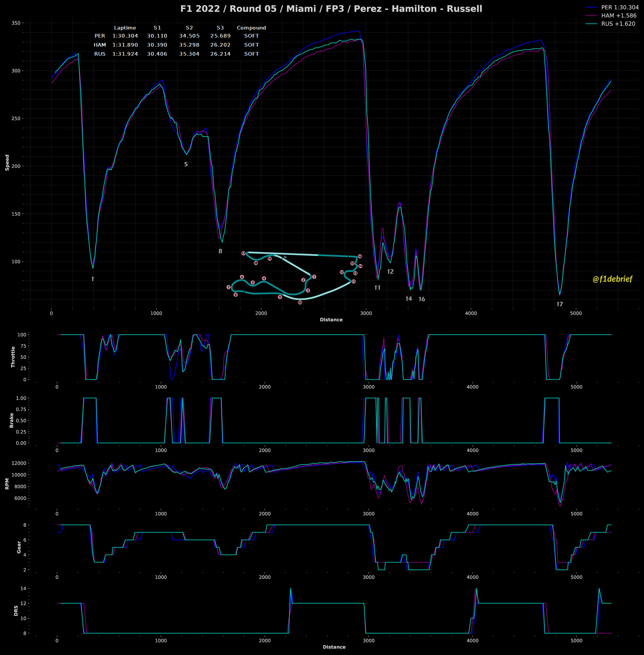644x655 pixels.
Task: Click corner label 5 on speed chart
Action: 186,164
